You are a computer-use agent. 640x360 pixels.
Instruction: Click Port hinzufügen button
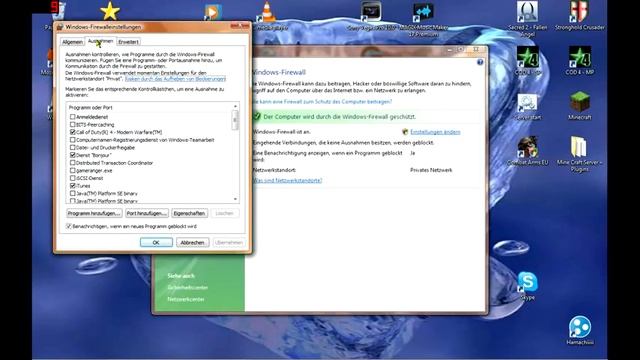point(147,213)
